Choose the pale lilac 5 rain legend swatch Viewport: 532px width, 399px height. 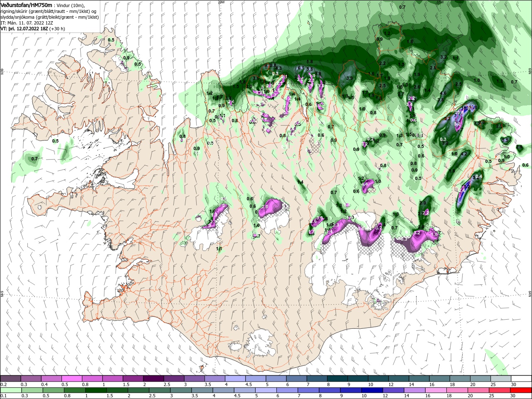point(266,390)
